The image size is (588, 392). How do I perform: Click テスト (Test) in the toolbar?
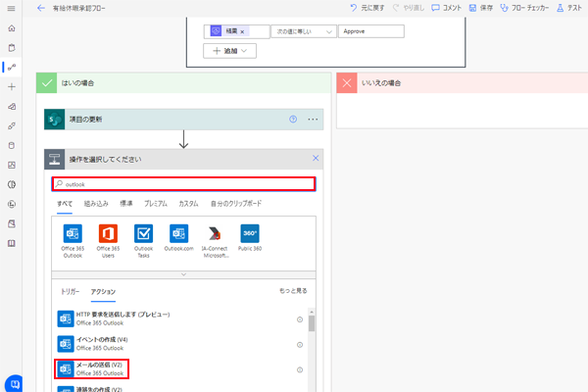569,8
